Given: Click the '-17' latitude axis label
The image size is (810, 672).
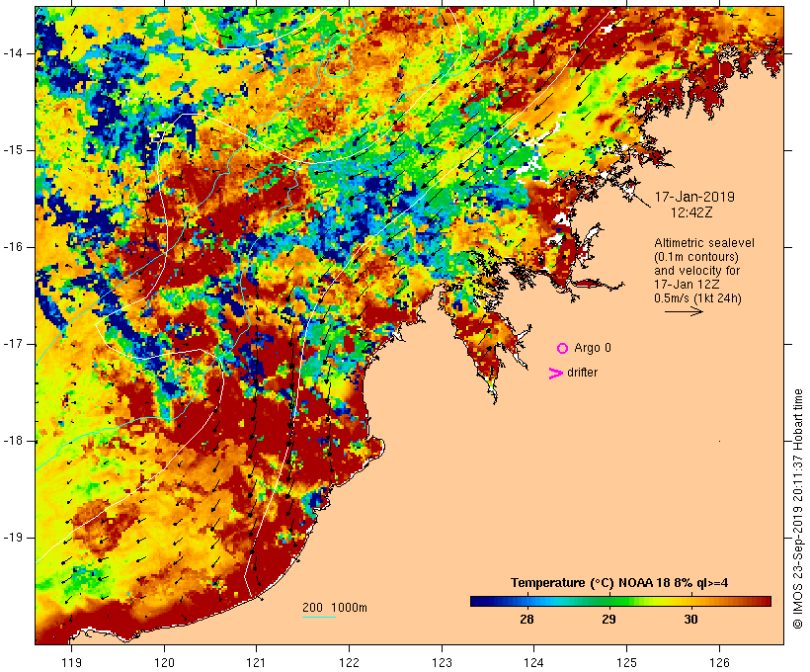Looking at the screenshot, I should pos(13,344).
